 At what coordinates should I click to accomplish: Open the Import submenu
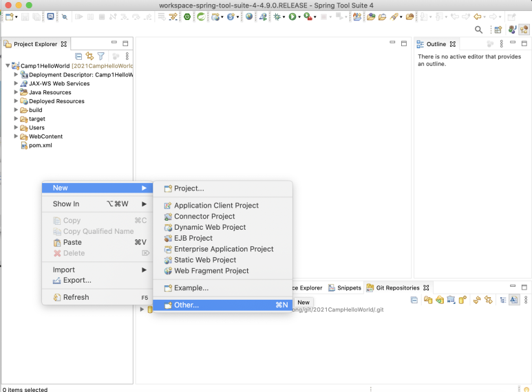[97, 270]
